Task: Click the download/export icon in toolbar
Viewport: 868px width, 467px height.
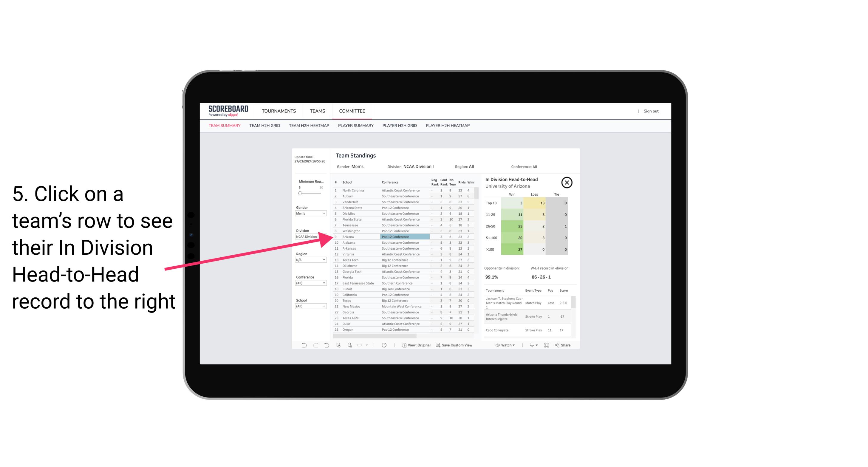Action: [530, 345]
